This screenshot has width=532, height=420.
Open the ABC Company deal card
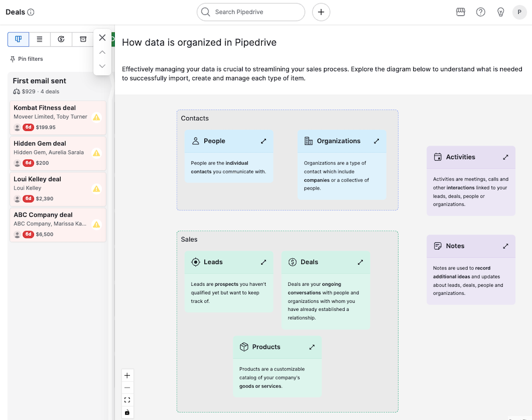point(58,225)
